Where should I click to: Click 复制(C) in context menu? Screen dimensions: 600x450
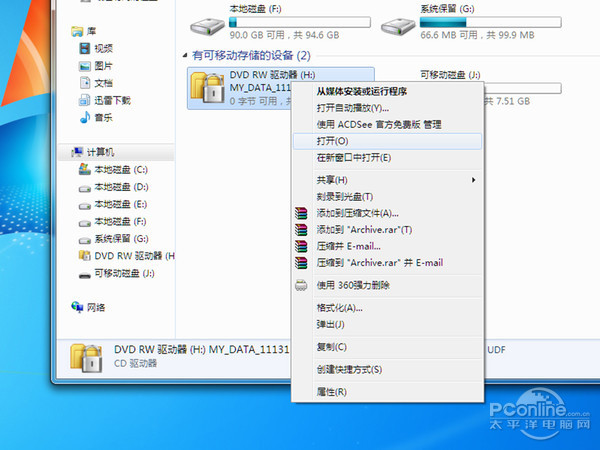(x=387, y=347)
